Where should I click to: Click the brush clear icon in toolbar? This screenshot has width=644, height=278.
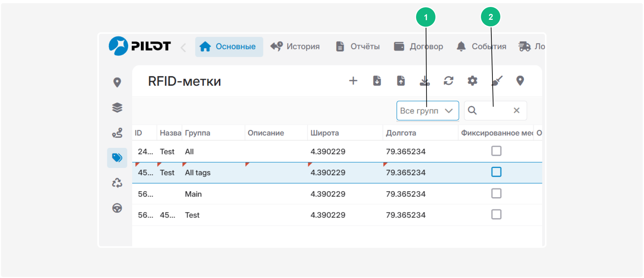(497, 81)
